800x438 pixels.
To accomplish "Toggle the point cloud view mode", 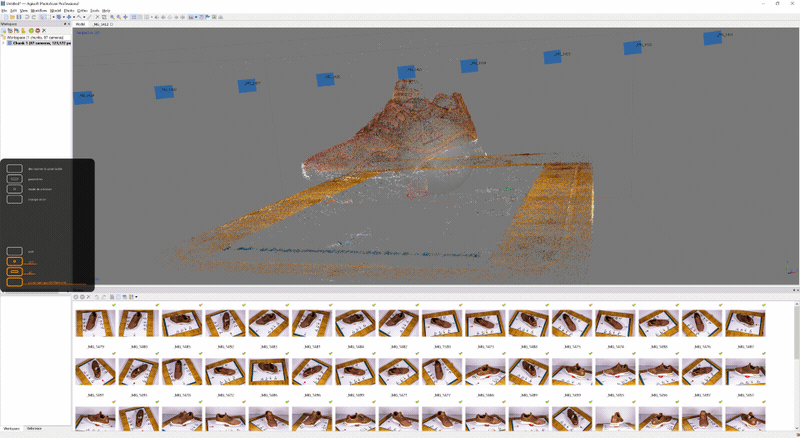I will tap(134, 17).
